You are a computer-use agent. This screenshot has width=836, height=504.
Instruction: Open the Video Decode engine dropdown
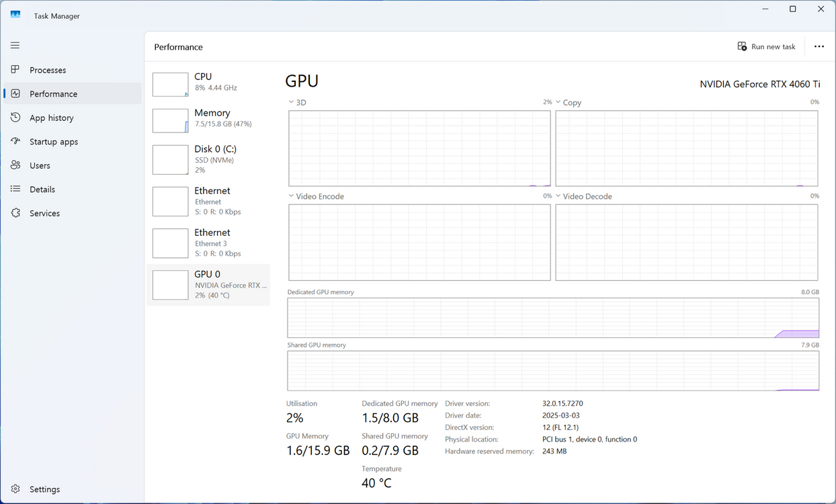click(558, 196)
